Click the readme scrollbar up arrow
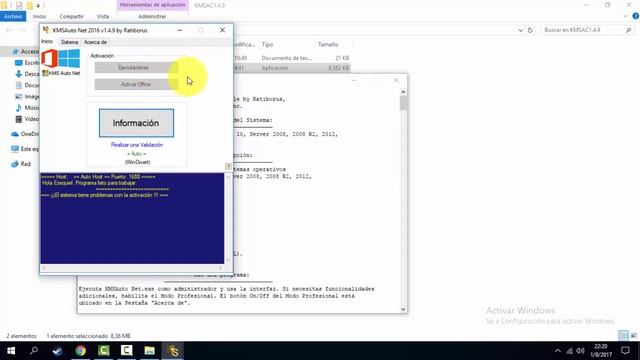 (x=403, y=92)
